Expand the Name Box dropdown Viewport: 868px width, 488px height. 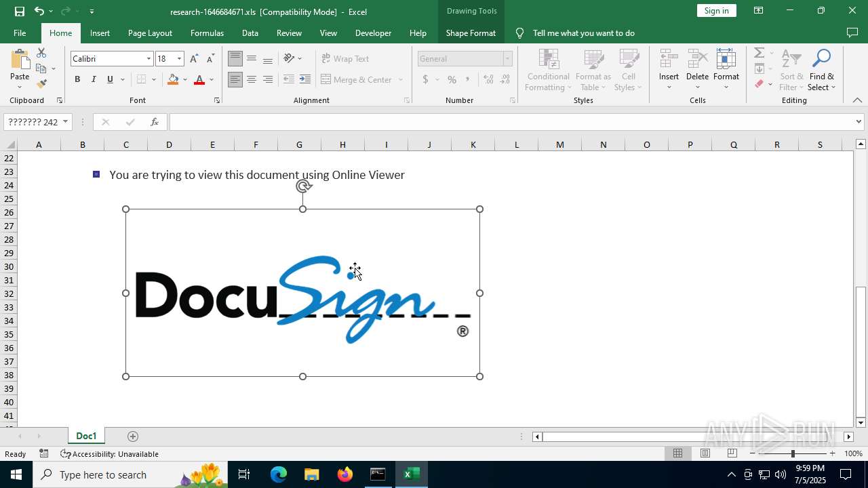point(65,122)
